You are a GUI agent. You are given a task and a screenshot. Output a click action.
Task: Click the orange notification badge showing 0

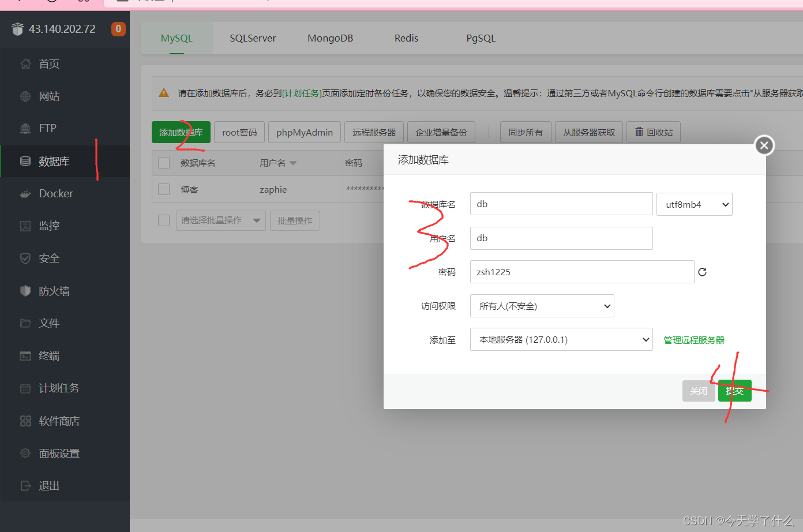click(118, 29)
